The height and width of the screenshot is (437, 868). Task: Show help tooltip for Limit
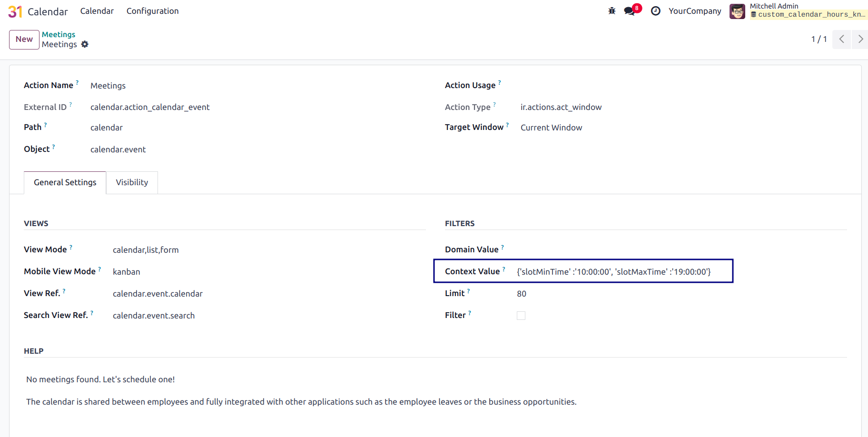pos(468,291)
